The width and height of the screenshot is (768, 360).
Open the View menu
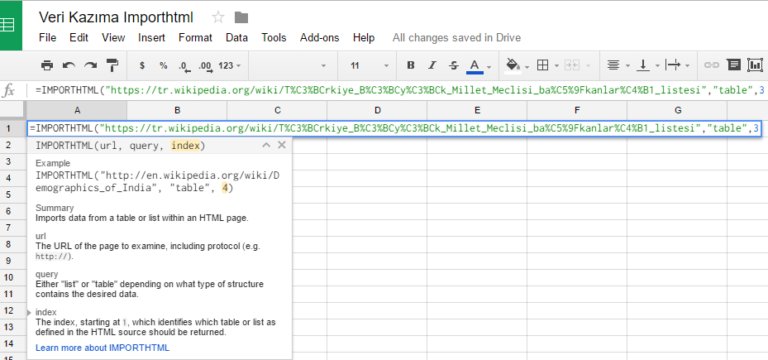pos(113,38)
